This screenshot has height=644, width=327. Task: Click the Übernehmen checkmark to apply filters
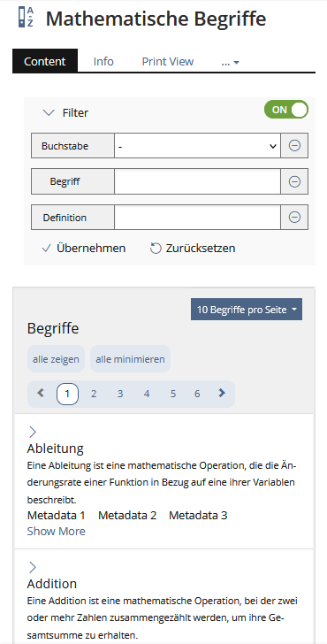[46, 248]
